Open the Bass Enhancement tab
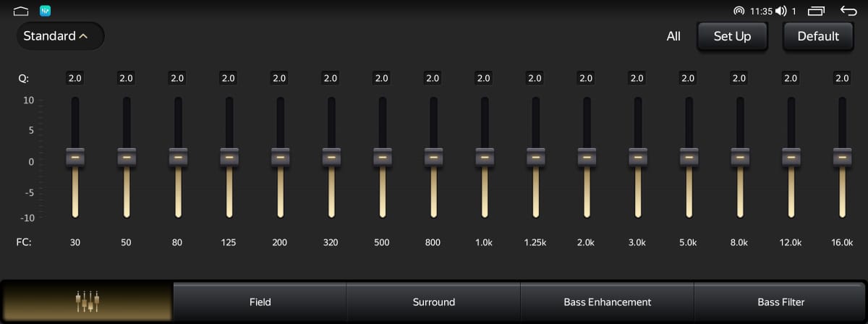Viewport: 868px width, 324px height. pos(608,302)
